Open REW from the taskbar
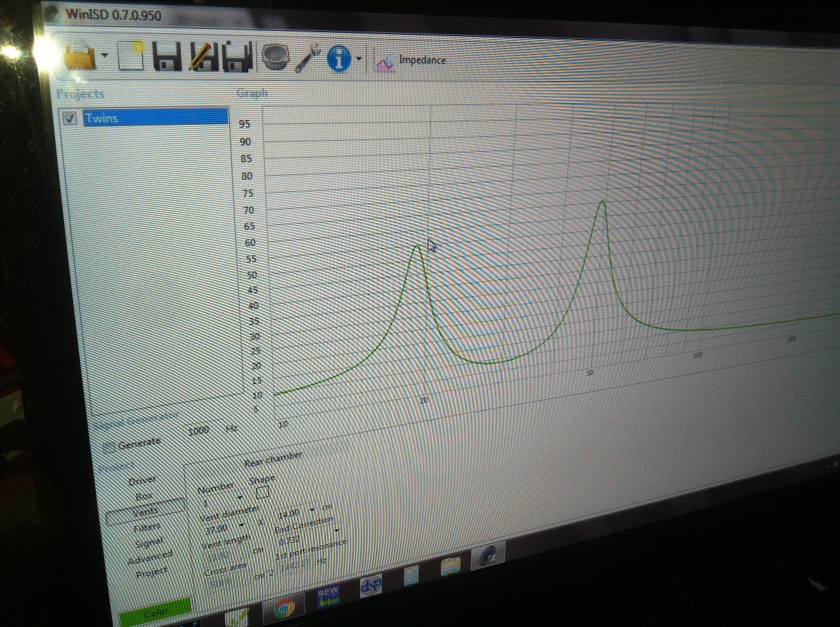Viewport: 840px width, 627px height. (328, 597)
